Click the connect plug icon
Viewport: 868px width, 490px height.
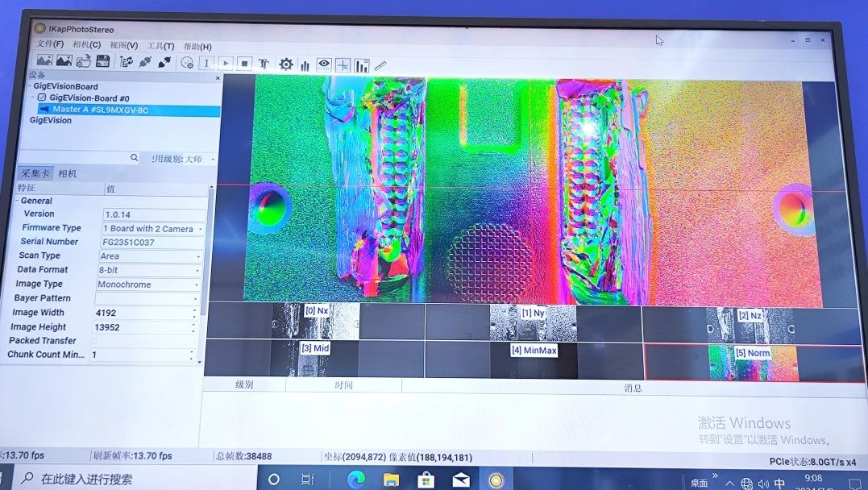click(x=145, y=62)
